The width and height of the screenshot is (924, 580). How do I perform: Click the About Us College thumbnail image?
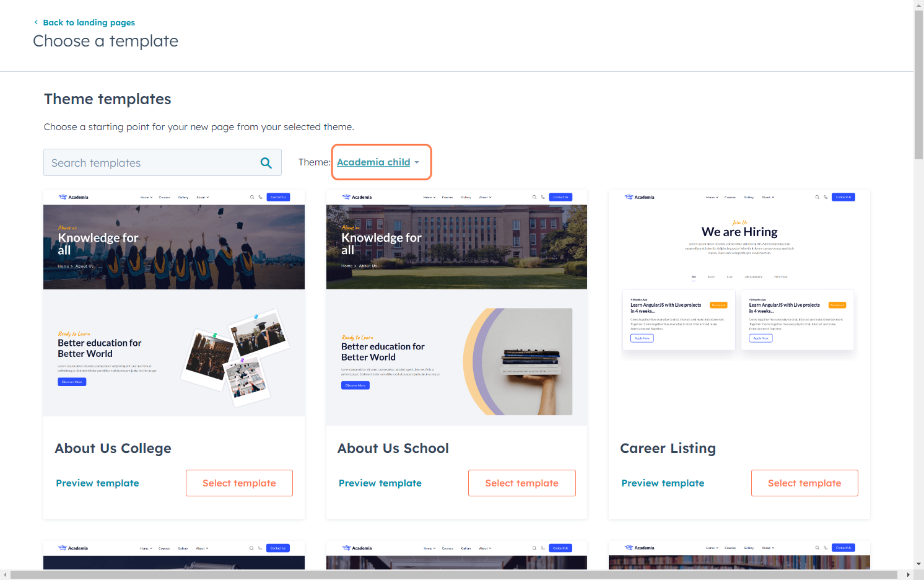click(x=174, y=303)
